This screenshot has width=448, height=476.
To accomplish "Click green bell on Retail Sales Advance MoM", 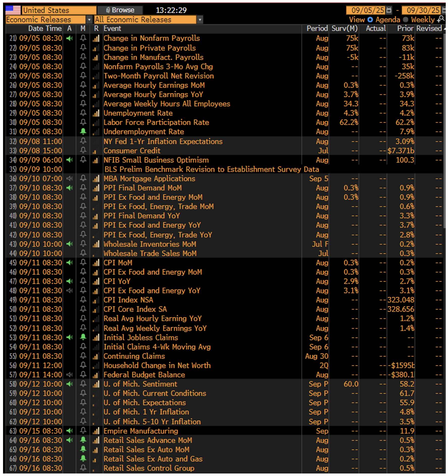I will [x=83, y=440].
